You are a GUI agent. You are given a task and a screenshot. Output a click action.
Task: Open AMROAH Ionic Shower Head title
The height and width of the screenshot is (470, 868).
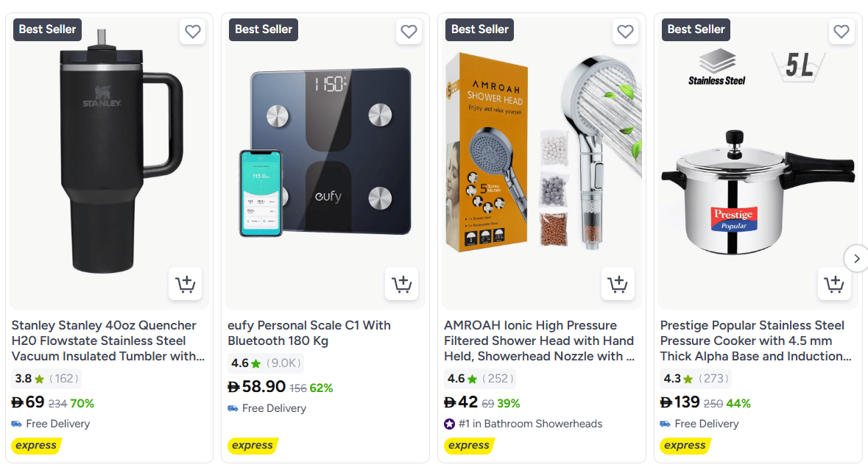(x=539, y=341)
